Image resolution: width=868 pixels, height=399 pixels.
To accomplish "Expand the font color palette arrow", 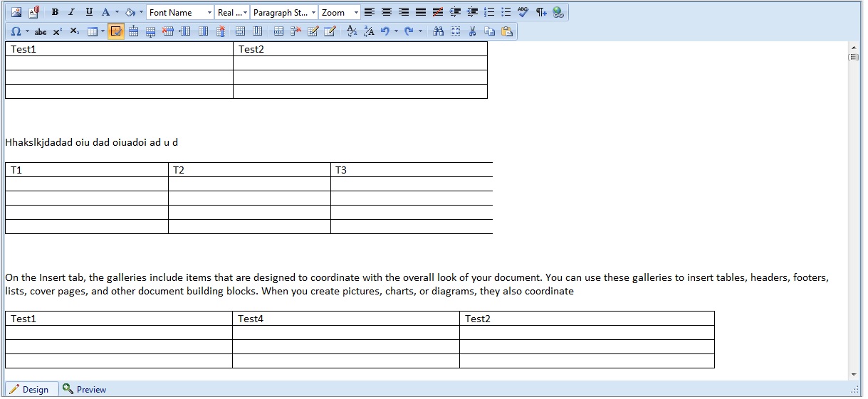I will (117, 12).
